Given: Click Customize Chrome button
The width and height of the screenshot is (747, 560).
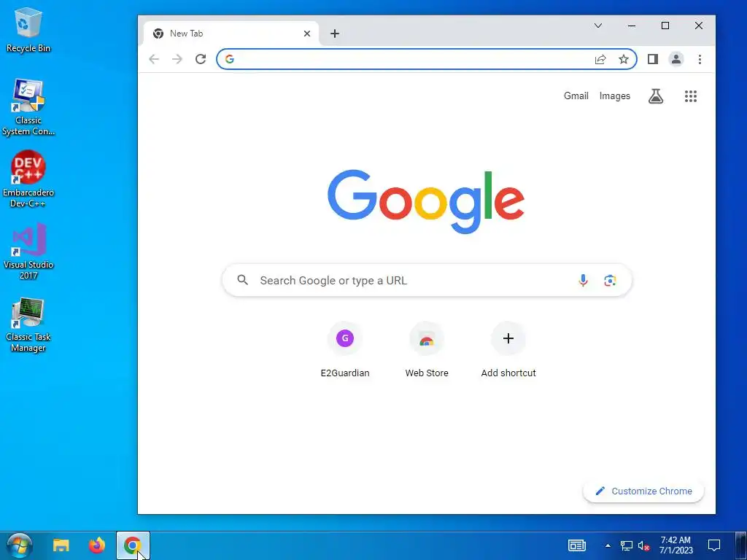Looking at the screenshot, I should point(643,491).
